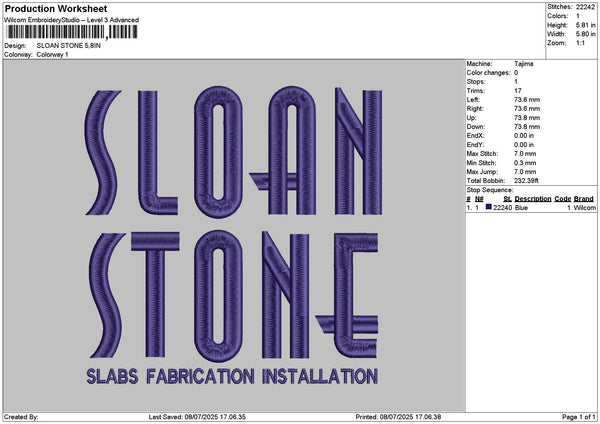Click the Max Jump value '7.0 mm'
This screenshot has height=424, width=600.
pyautogui.click(x=525, y=172)
